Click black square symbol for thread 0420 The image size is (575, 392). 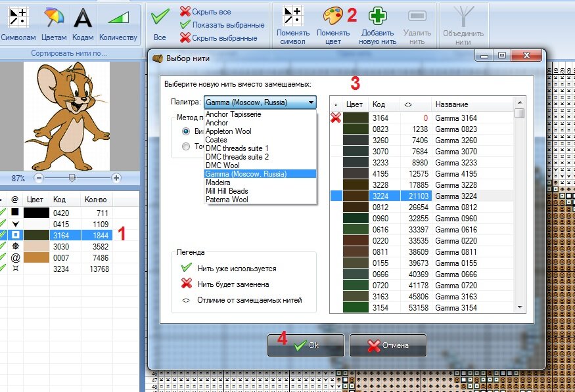coord(15,213)
